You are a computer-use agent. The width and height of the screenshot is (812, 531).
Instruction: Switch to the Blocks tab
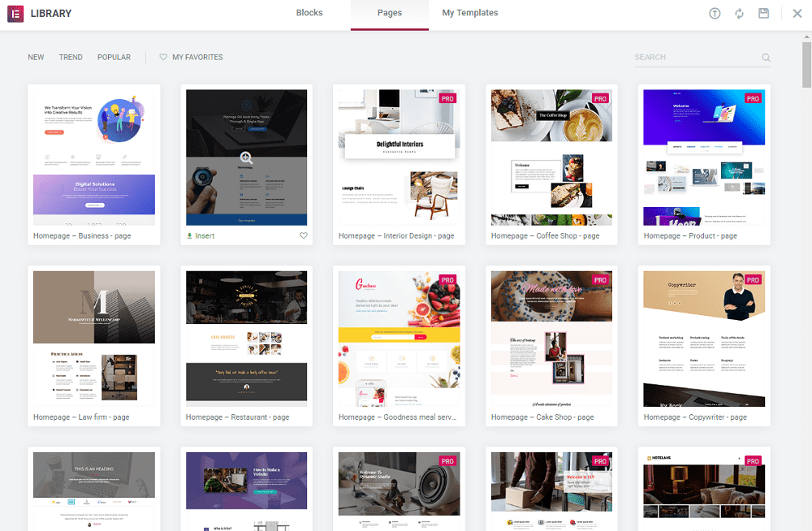[309, 13]
